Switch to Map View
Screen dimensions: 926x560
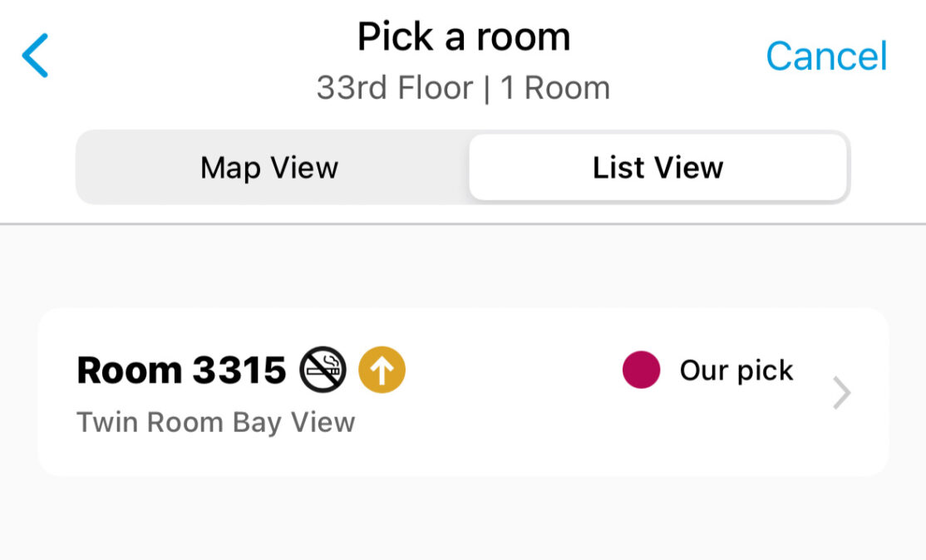point(269,168)
